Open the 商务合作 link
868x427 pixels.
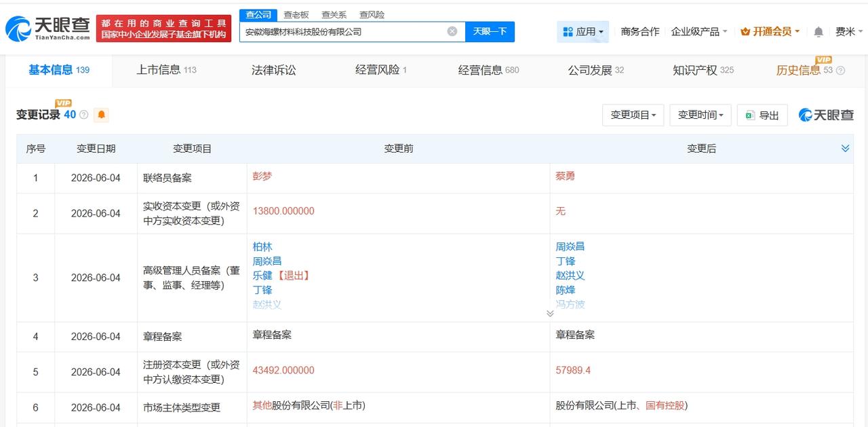coord(640,31)
